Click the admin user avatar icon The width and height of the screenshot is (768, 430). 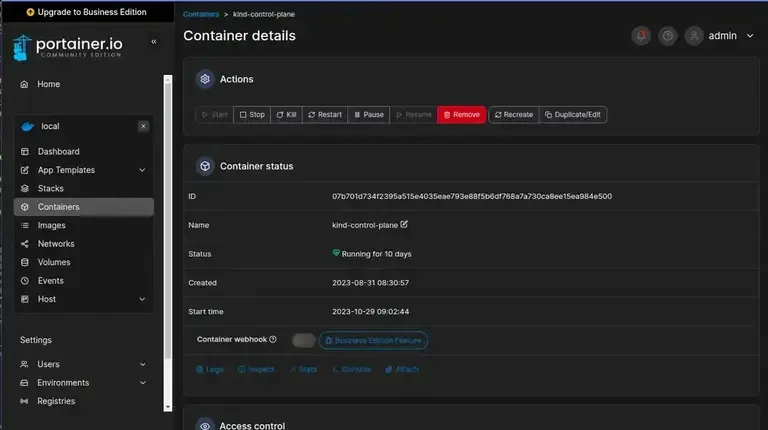694,36
